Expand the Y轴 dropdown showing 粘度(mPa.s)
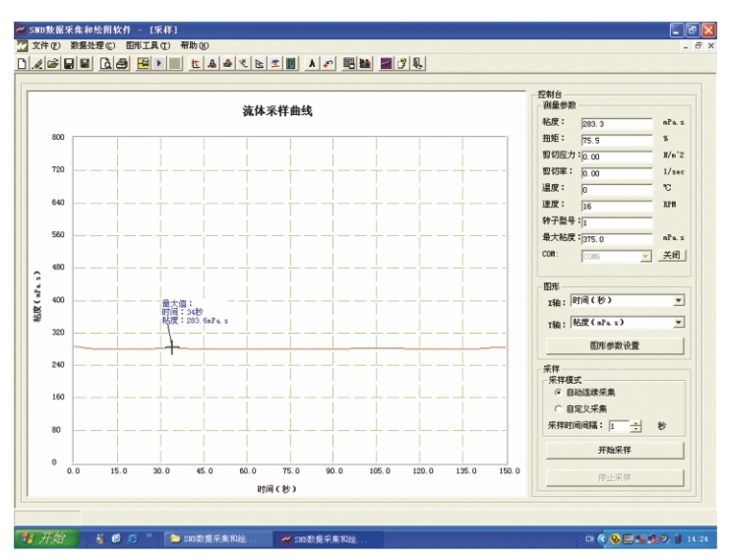729x560 pixels. click(x=678, y=323)
